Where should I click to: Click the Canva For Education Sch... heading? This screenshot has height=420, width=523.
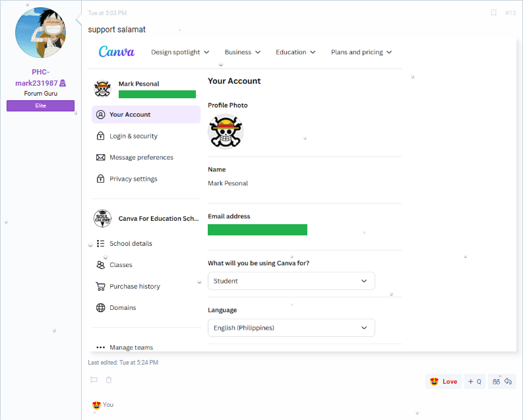pos(158,218)
